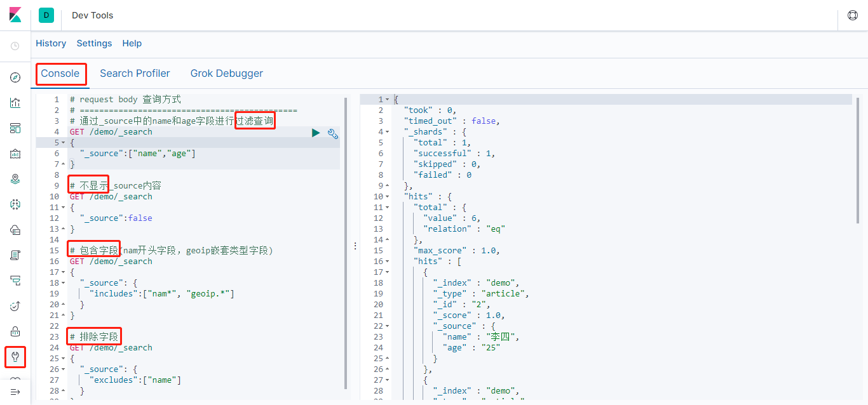The image size is (868, 405).
Task: Open APM from the sidebar icon
Action: (x=15, y=281)
